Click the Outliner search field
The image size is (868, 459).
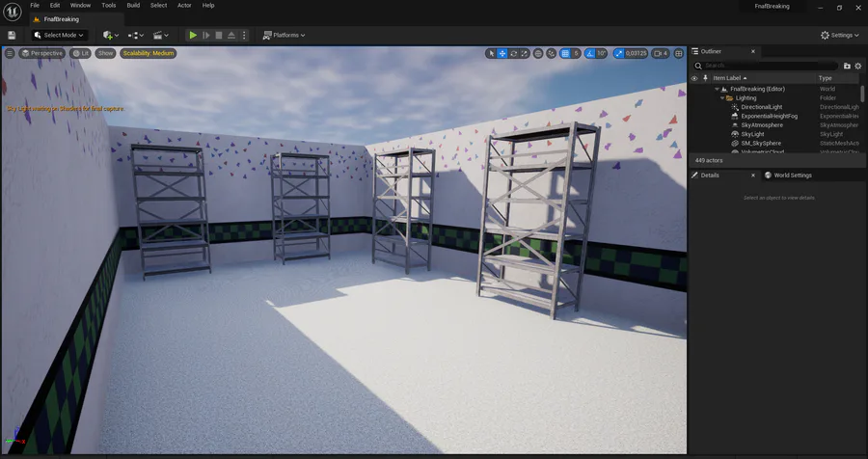[x=764, y=66]
